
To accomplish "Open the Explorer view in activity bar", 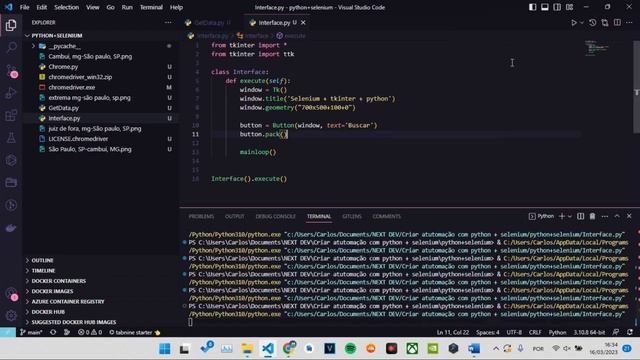I will 11,25.
